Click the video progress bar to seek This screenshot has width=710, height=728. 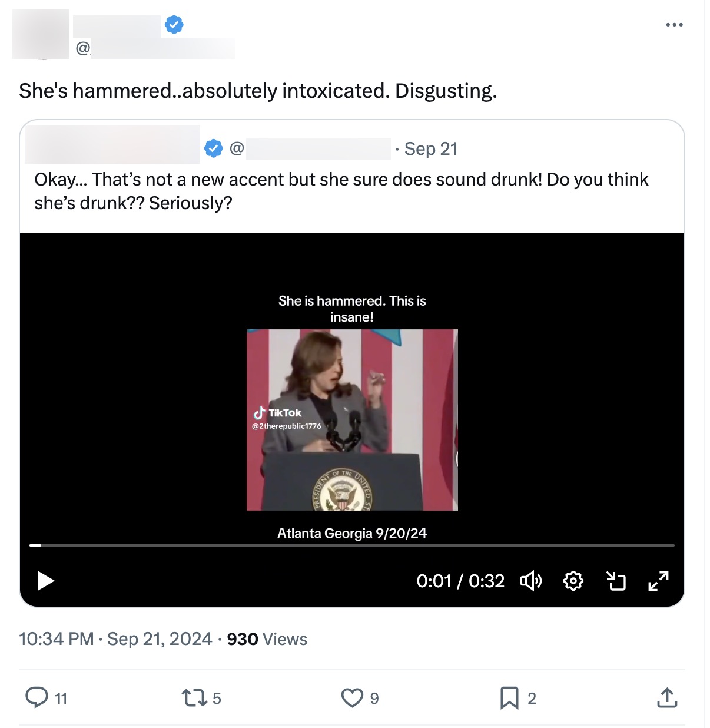tap(353, 545)
